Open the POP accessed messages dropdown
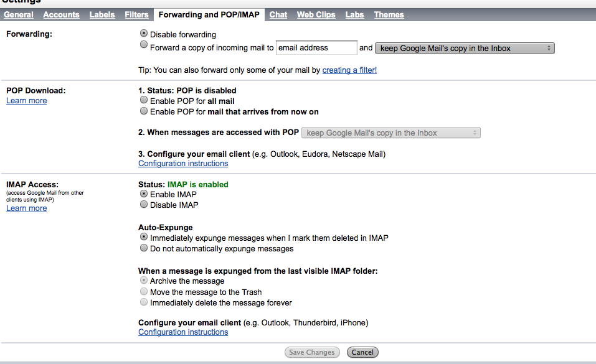The width and height of the screenshot is (596, 364). coord(390,133)
